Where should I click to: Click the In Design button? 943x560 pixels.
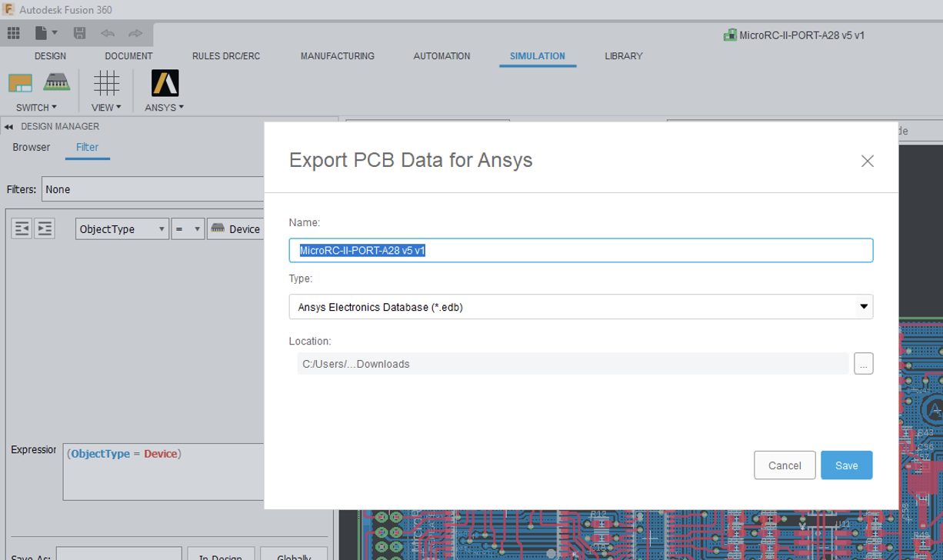coord(221,555)
